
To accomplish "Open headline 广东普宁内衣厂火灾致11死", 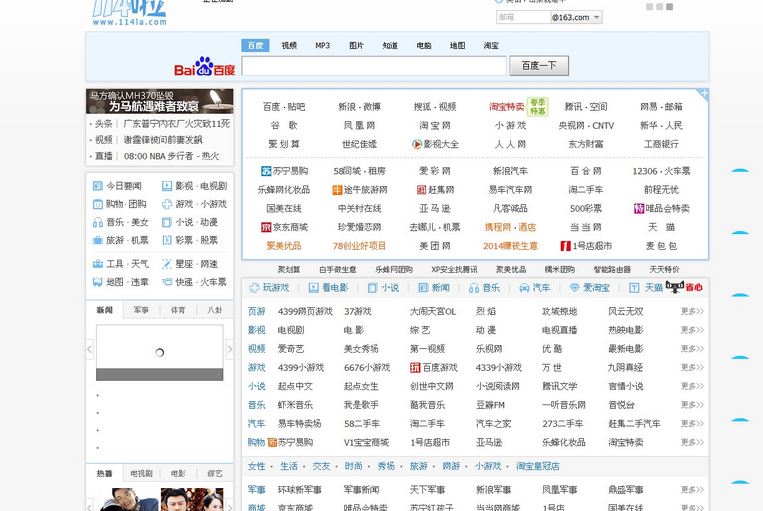I will (x=177, y=124).
